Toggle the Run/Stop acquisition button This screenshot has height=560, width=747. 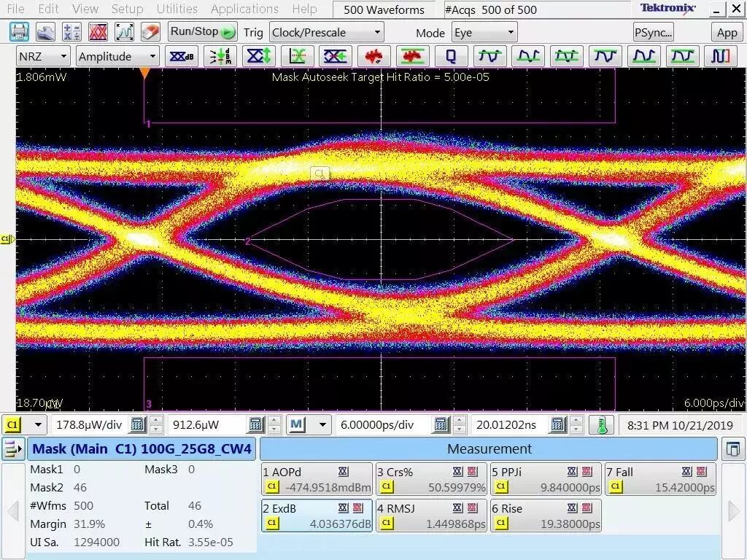click(x=203, y=32)
